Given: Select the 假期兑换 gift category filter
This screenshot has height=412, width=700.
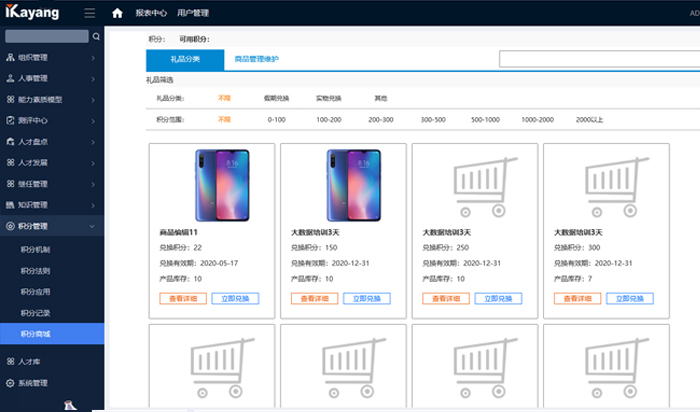Looking at the screenshot, I should coord(277,98).
